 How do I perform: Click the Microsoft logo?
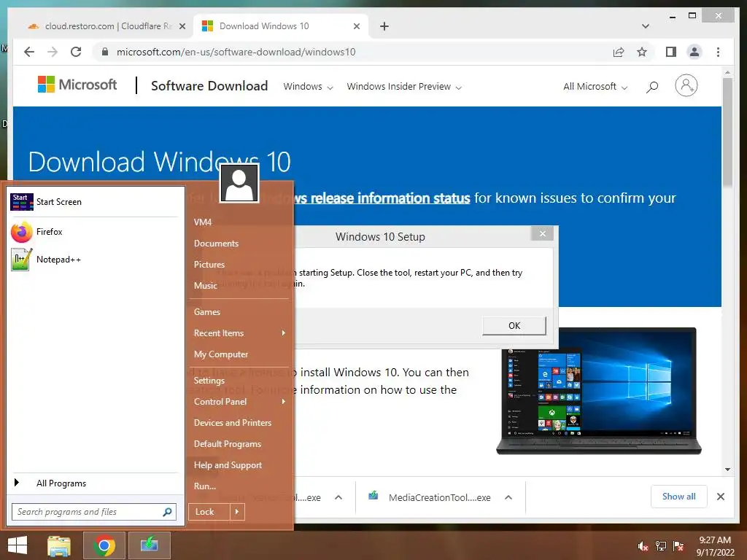pyautogui.click(x=77, y=85)
